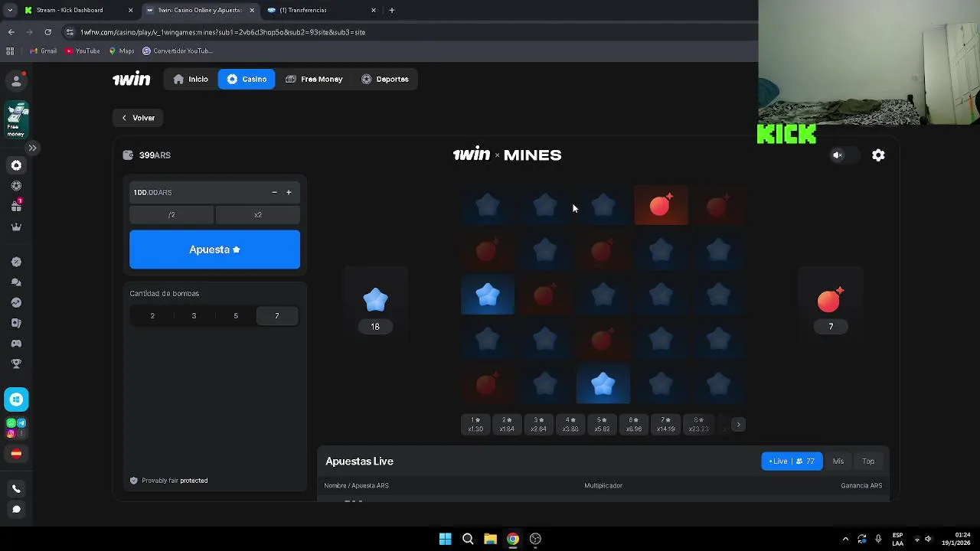Place the bet with Apuesta button

click(x=214, y=249)
